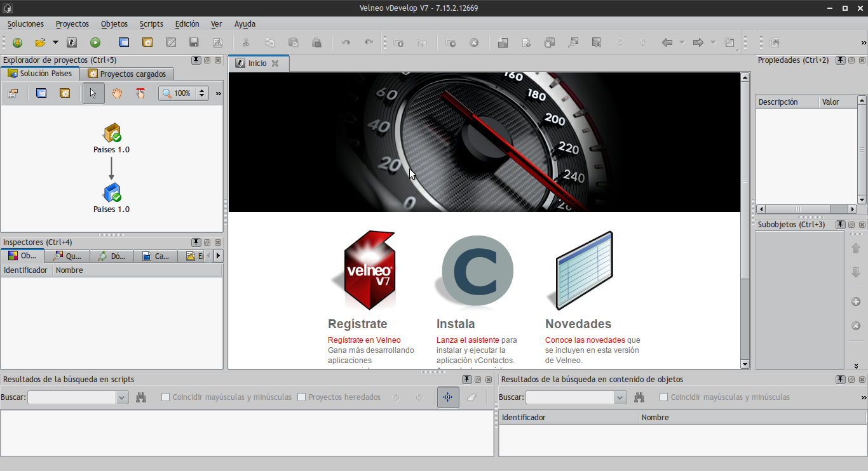Select the hand pan tool in project explorer
The image size is (868, 471).
point(117,93)
